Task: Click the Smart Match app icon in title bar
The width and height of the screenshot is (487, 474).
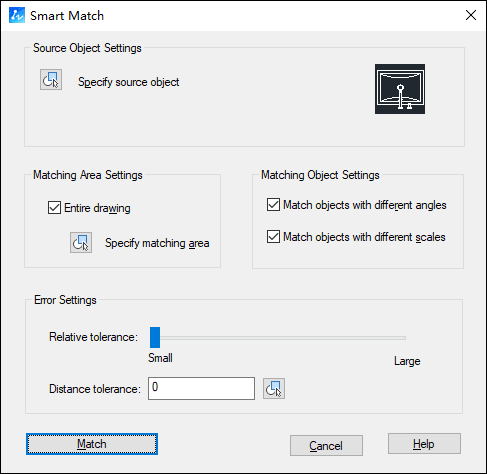Action: tap(17, 15)
